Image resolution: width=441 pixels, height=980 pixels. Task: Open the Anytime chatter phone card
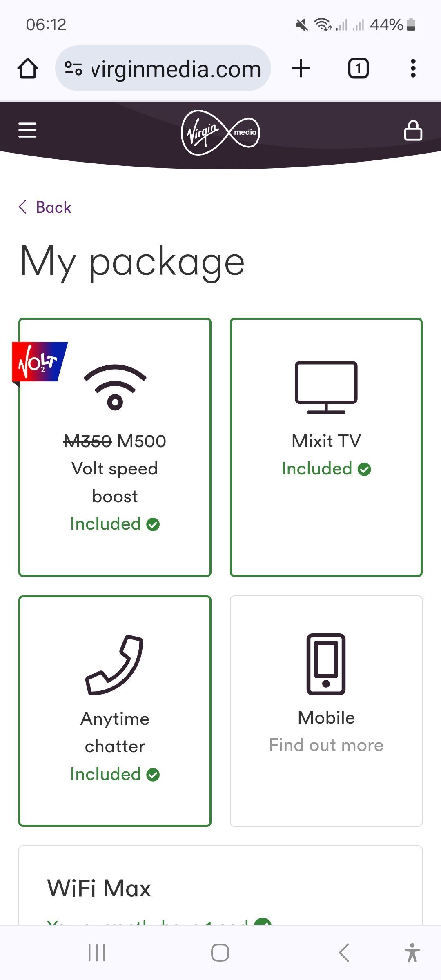coord(115,711)
